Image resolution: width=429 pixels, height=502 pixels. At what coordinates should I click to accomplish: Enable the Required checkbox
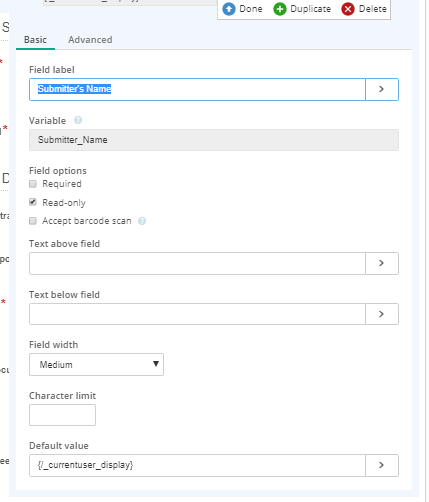tap(33, 184)
